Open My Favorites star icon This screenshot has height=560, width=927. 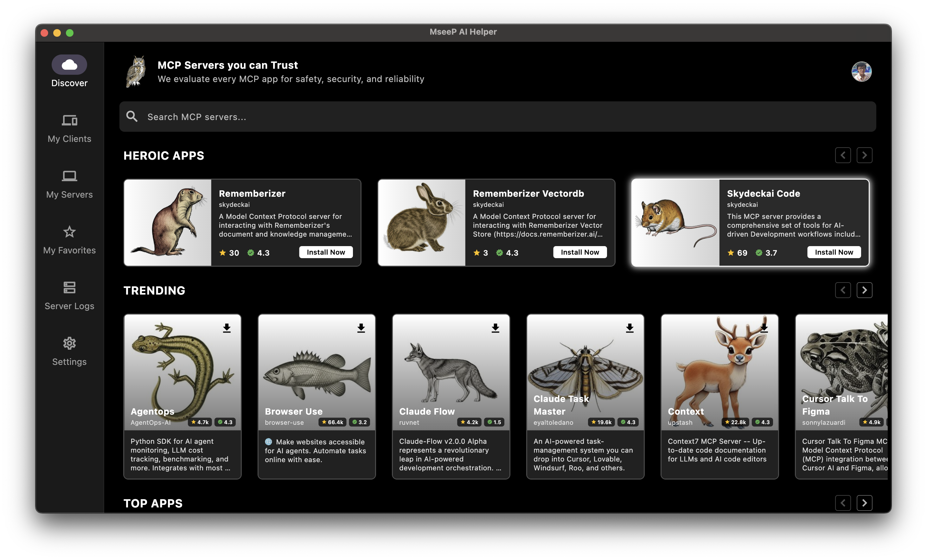69,232
